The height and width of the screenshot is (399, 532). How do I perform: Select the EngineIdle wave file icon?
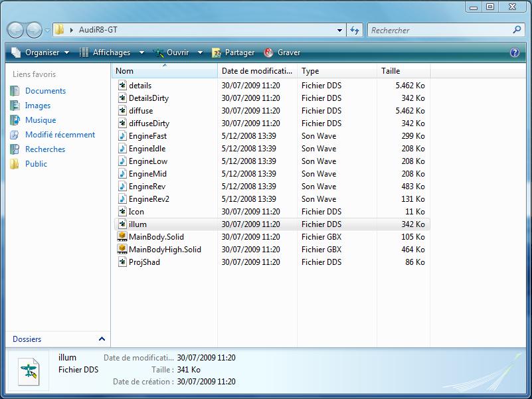coord(122,149)
